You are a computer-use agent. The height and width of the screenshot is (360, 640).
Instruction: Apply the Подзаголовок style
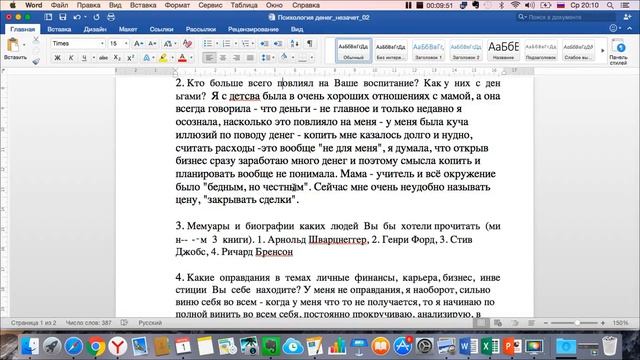(541, 51)
